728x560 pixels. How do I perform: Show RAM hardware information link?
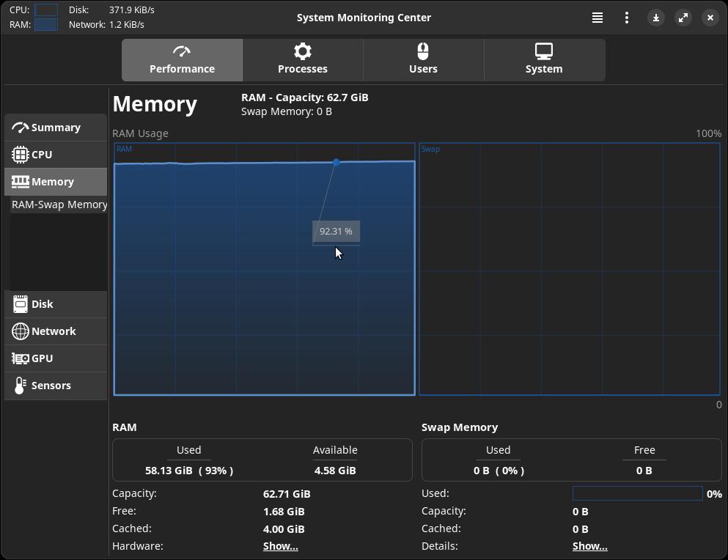[x=280, y=546]
